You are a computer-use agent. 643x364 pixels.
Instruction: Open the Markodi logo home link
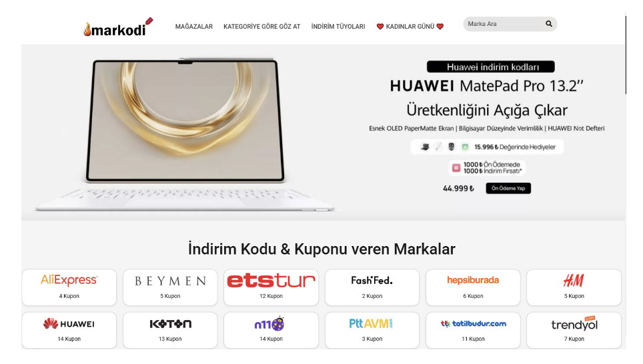(x=118, y=27)
